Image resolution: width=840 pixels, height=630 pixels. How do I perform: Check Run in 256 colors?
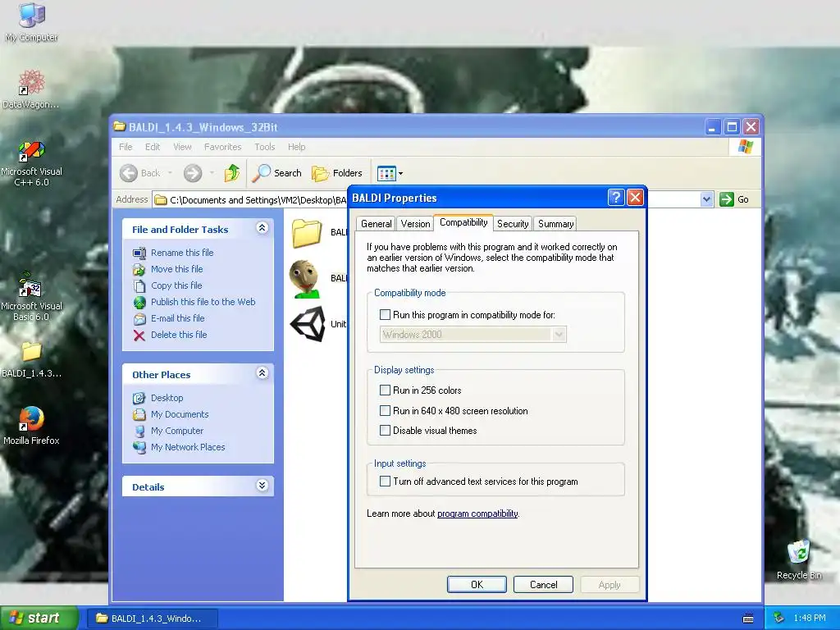pyautogui.click(x=385, y=390)
